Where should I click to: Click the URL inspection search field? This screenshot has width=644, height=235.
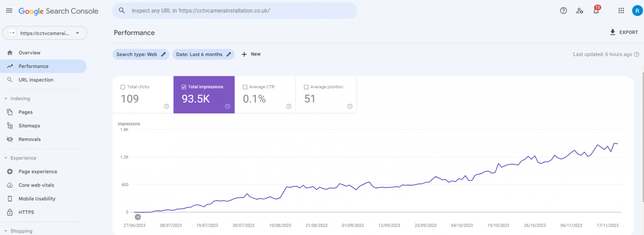235,10
